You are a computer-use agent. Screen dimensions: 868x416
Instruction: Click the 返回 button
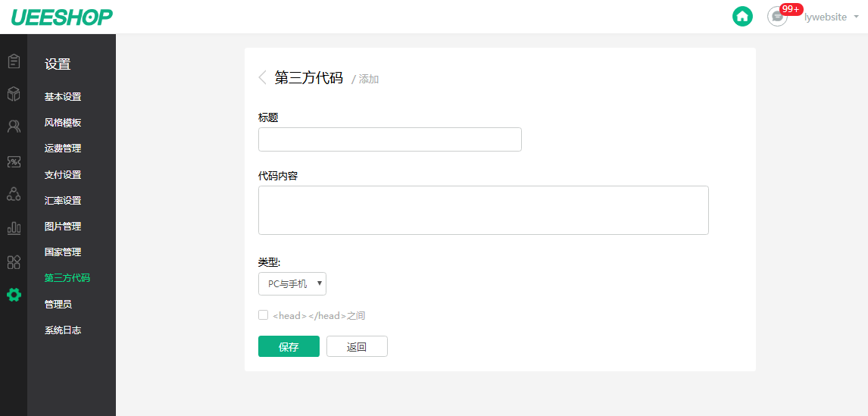pyautogui.click(x=357, y=347)
